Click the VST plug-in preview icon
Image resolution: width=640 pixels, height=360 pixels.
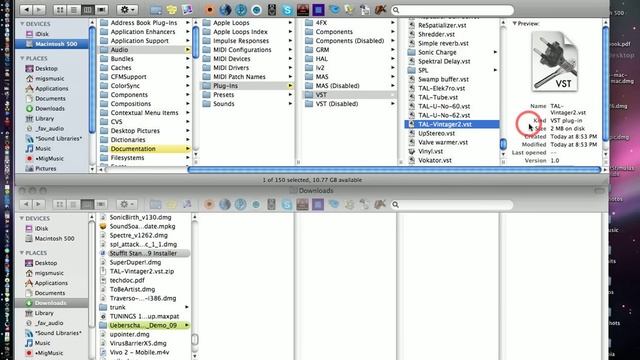pos(555,62)
